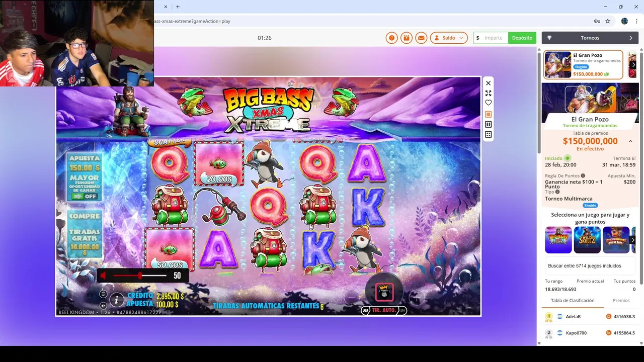Image resolution: width=644 pixels, height=362 pixels.
Task: Close the current browser tab
Action: [x=166, y=7]
